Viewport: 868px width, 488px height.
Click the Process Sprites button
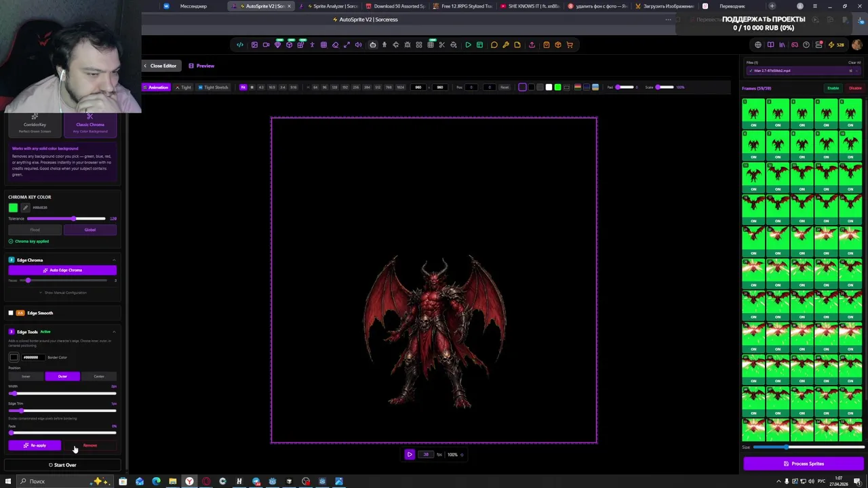click(804, 464)
